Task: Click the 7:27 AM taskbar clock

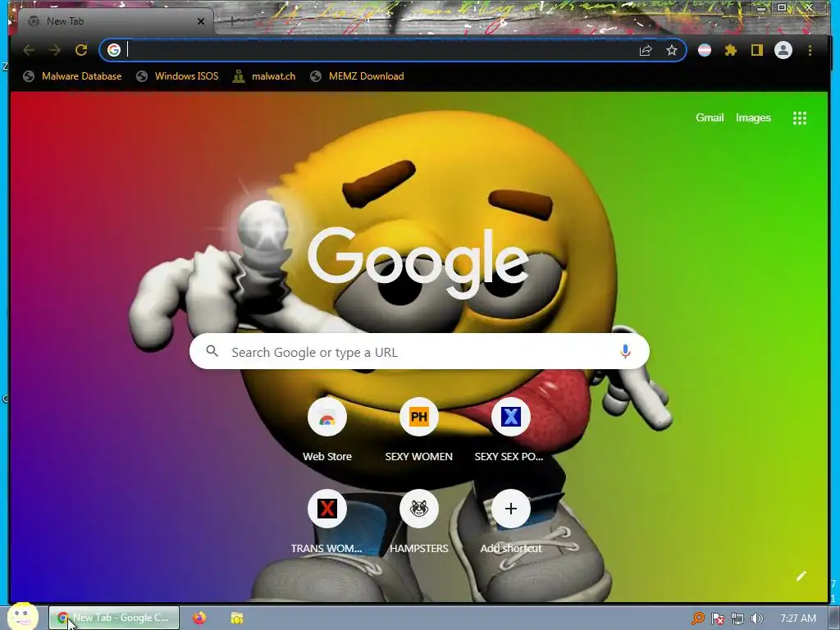Action: click(797, 619)
